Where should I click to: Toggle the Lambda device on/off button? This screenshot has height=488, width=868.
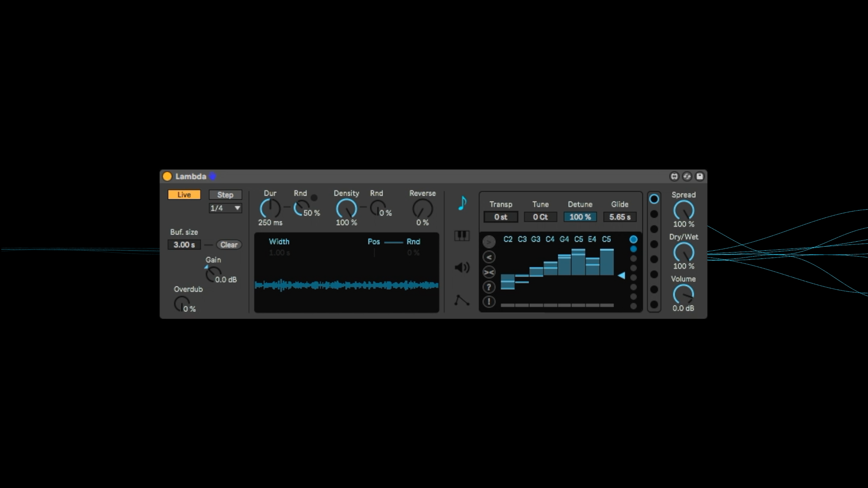tap(167, 176)
